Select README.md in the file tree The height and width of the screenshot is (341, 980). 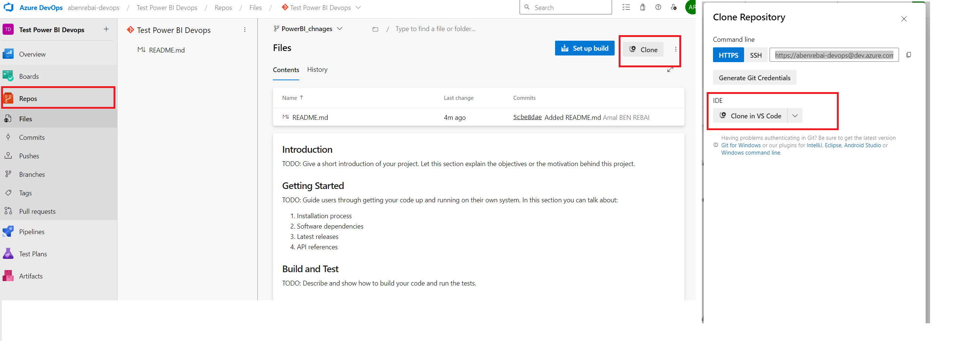pos(167,50)
